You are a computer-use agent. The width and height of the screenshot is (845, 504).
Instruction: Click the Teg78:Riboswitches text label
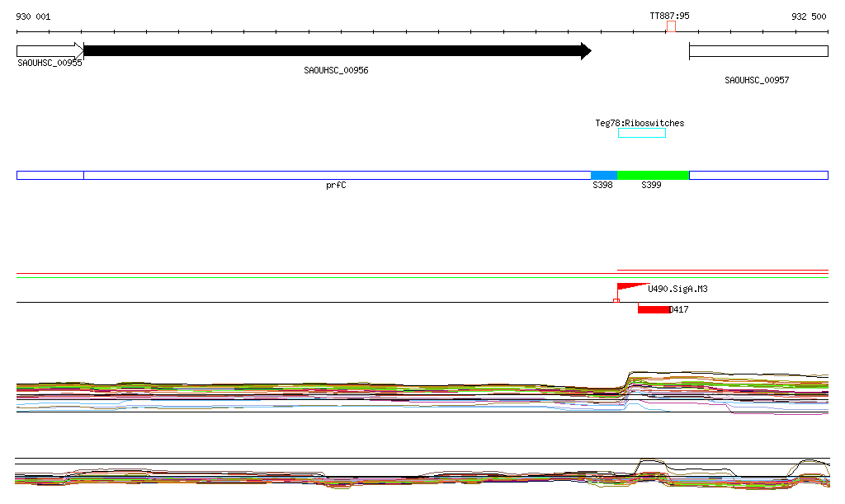[x=640, y=123]
